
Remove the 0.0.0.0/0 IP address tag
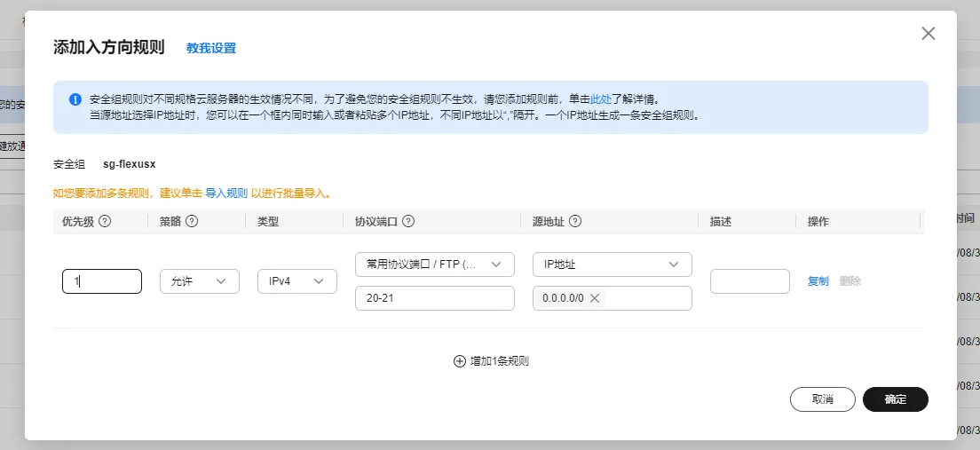pos(595,298)
